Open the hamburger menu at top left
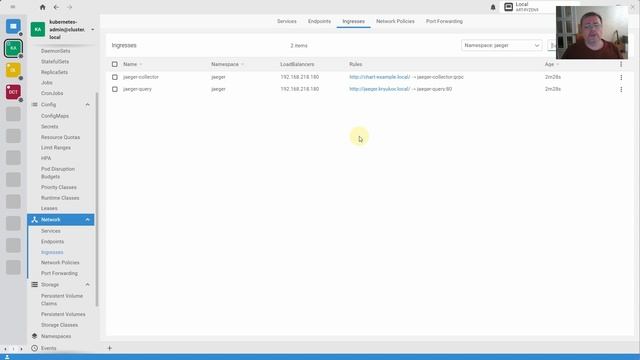 point(13,7)
